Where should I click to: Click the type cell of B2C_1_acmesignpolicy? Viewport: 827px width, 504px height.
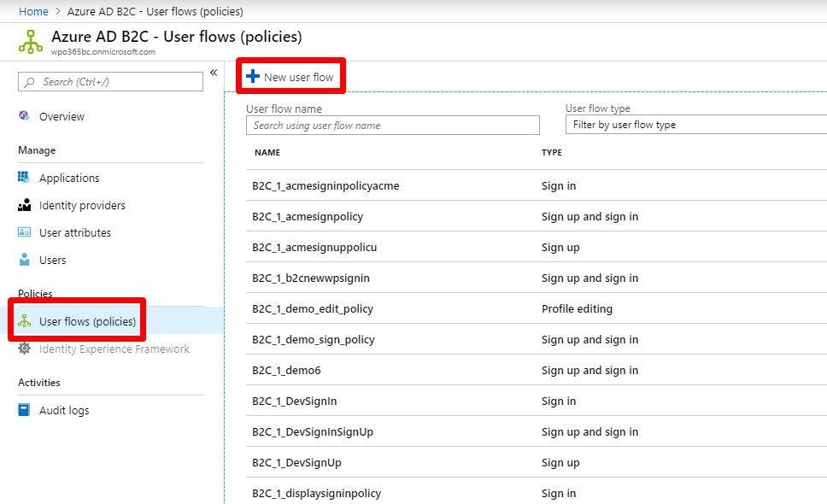coord(589,217)
